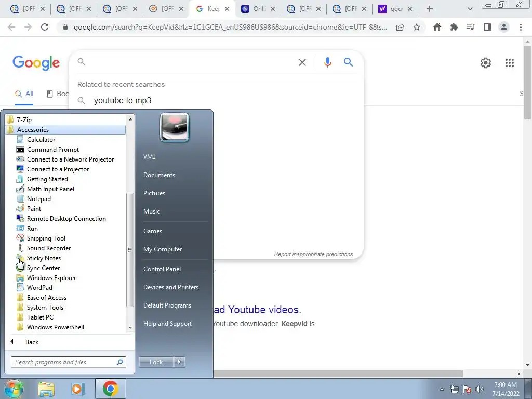532x399 pixels.
Task: Open Chrome side panel
Action: pyautogui.click(x=487, y=27)
